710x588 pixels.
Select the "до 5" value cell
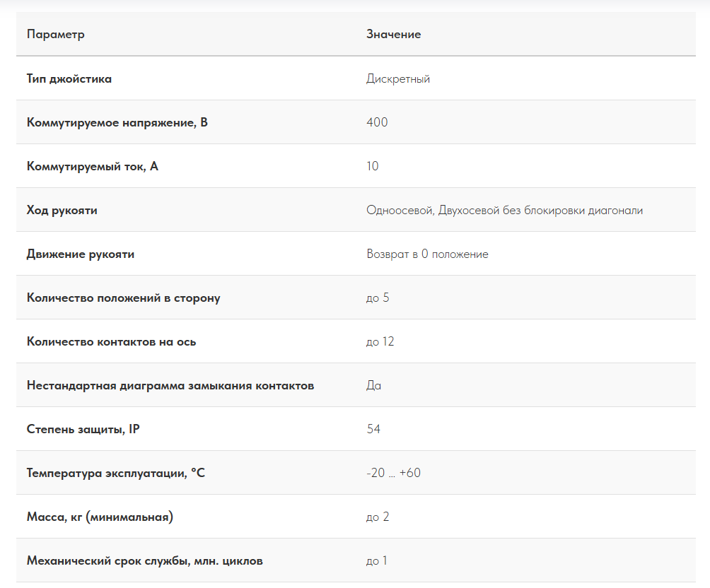[378, 298]
